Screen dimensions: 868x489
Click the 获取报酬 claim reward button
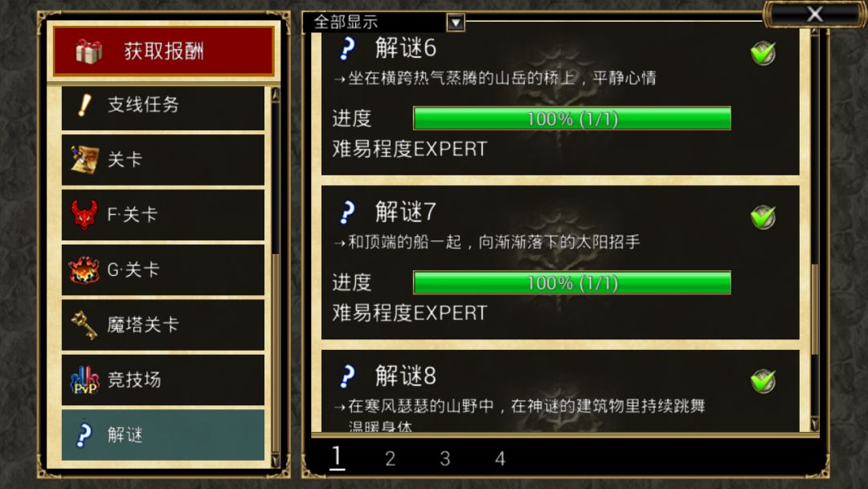pyautogui.click(x=164, y=51)
